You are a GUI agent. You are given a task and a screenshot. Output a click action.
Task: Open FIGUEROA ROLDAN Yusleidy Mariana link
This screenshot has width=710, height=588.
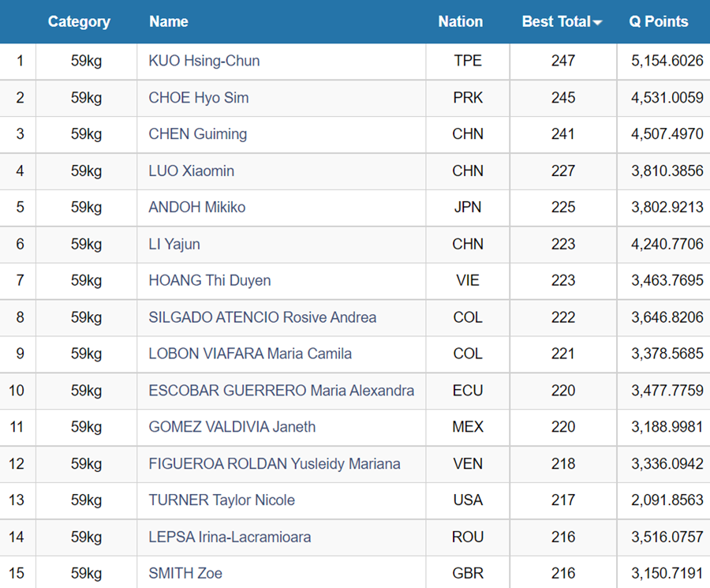pos(275,463)
